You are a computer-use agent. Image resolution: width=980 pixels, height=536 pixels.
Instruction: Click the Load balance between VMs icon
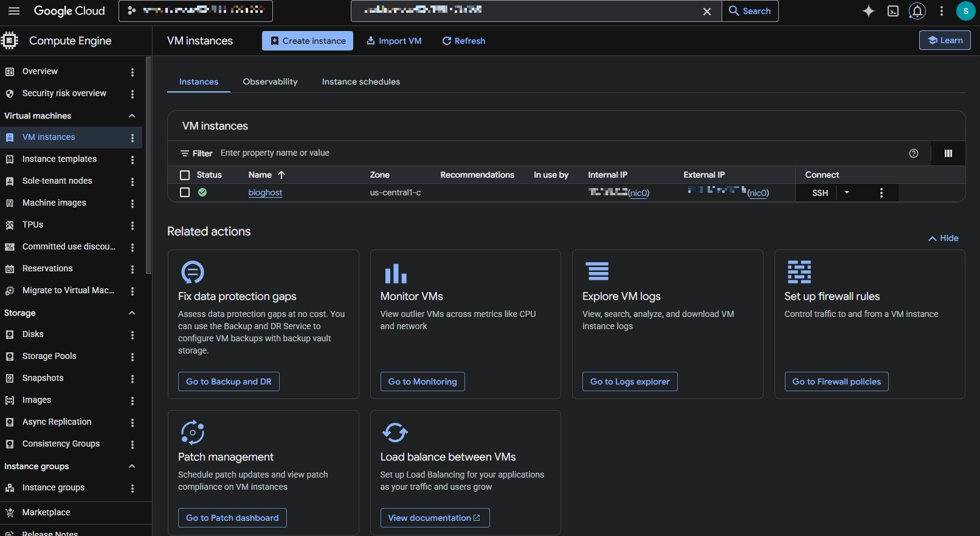click(395, 433)
